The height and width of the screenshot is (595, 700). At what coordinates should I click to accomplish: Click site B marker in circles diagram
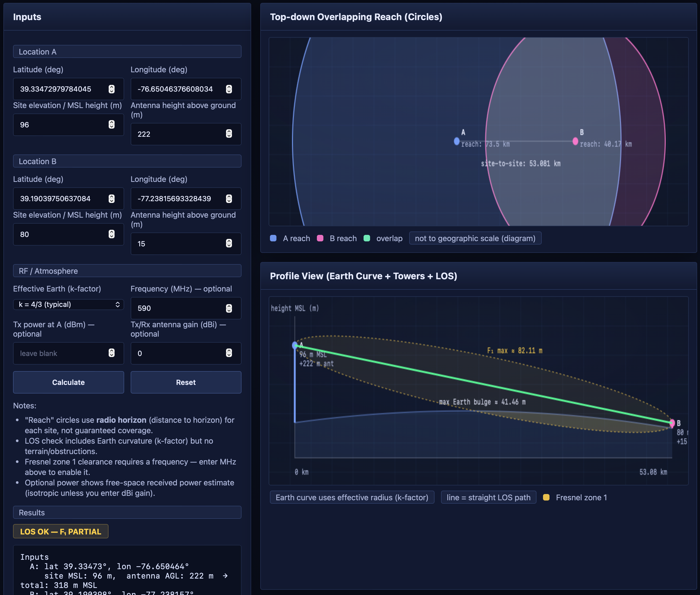[575, 141]
